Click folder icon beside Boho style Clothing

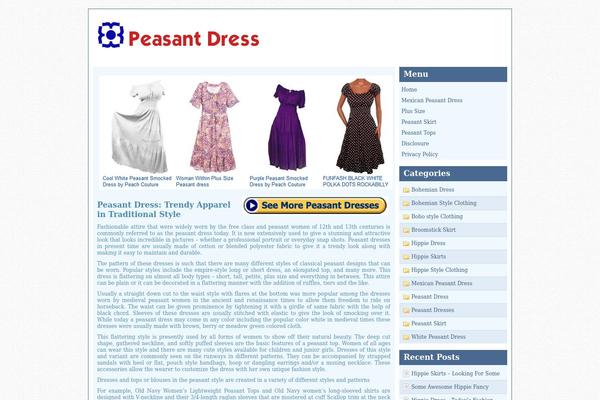pos(406,217)
